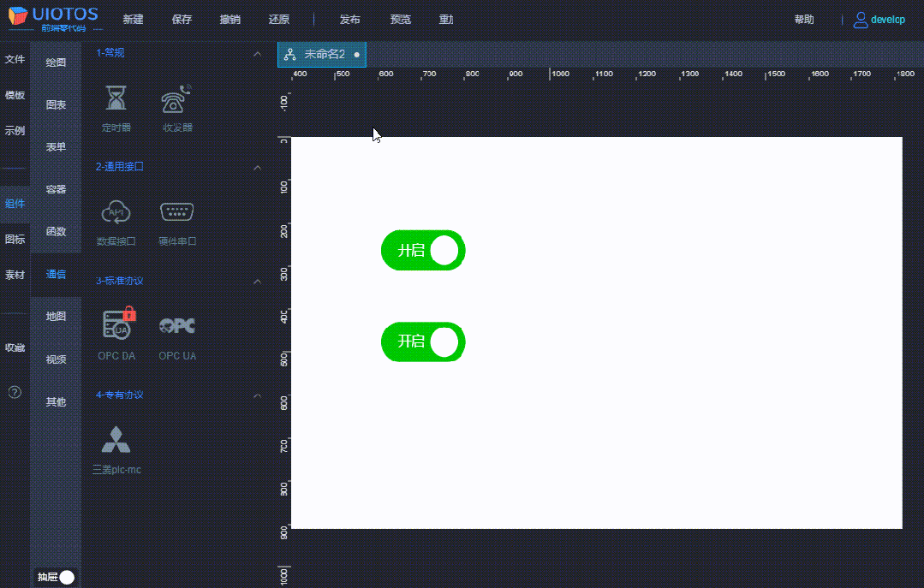Select the 容器 container category
924x588 pixels.
pos(56,189)
